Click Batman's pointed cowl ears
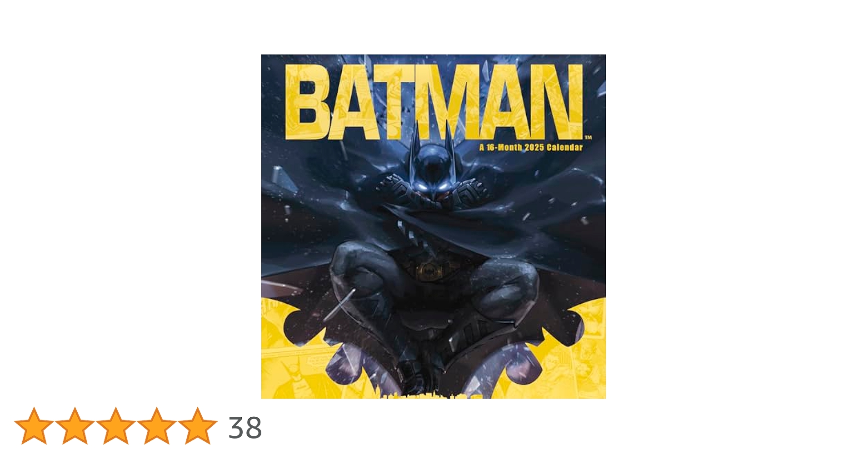The image size is (868, 454). [433, 137]
